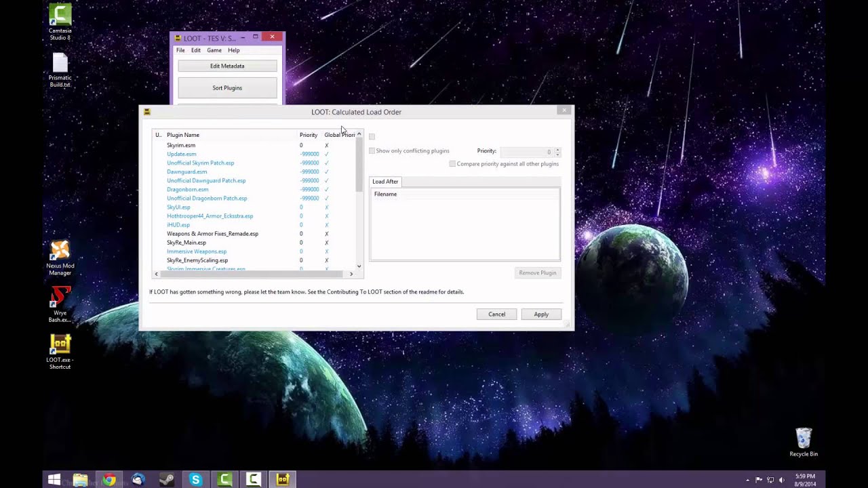Toggle Compare priority against all other plugins
This screenshot has width=868, height=488.
pos(452,163)
